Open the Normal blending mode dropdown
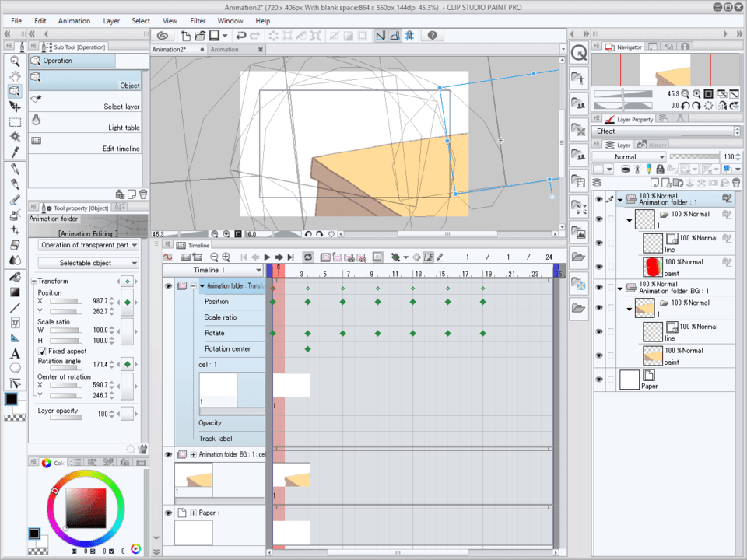This screenshot has width=747, height=560. pyautogui.click(x=629, y=156)
